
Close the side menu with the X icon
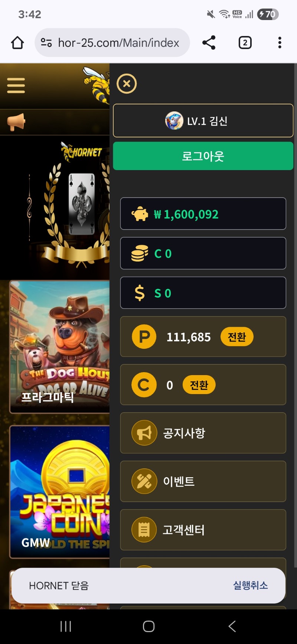(127, 84)
